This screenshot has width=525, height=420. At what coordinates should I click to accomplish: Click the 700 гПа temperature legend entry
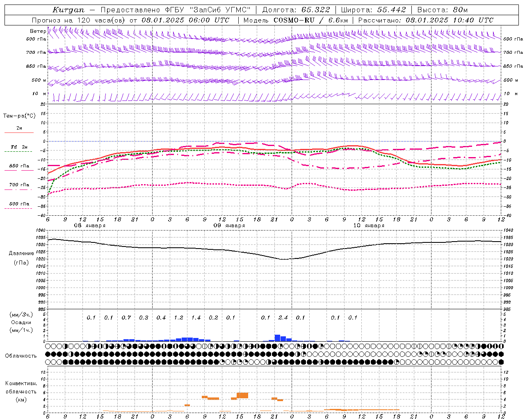pos(19,185)
